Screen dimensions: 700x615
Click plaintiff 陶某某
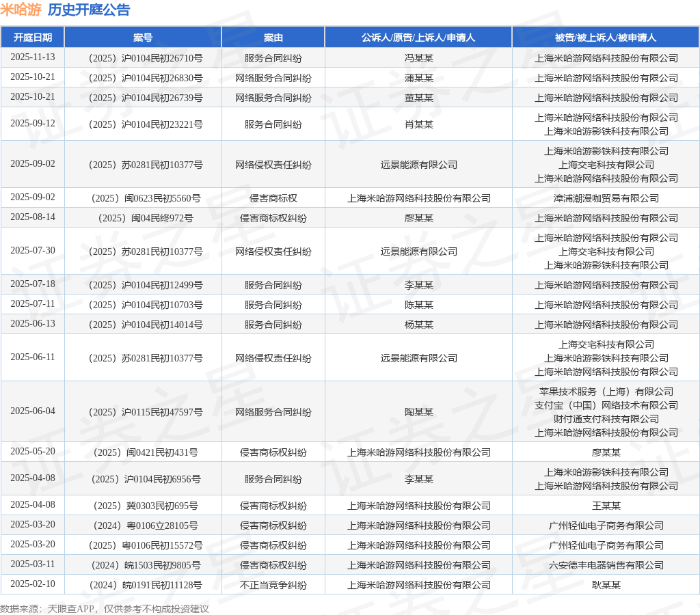[419, 412]
